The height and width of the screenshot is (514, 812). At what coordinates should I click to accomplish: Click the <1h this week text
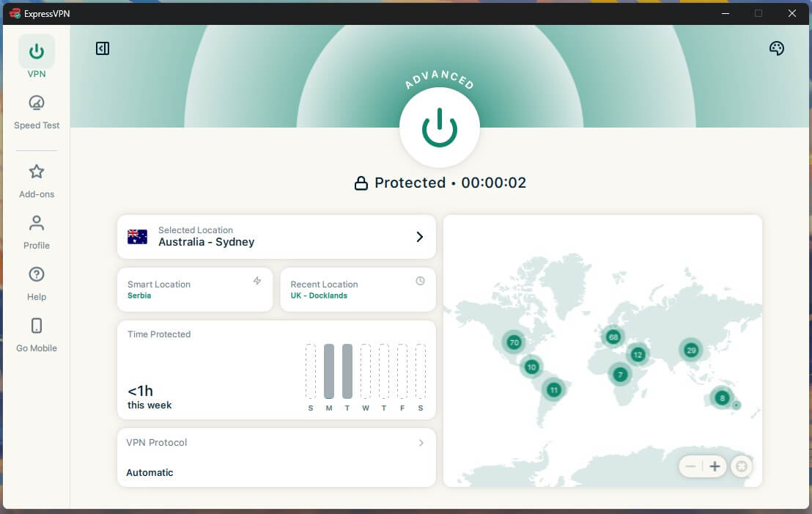tap(150, 397)
